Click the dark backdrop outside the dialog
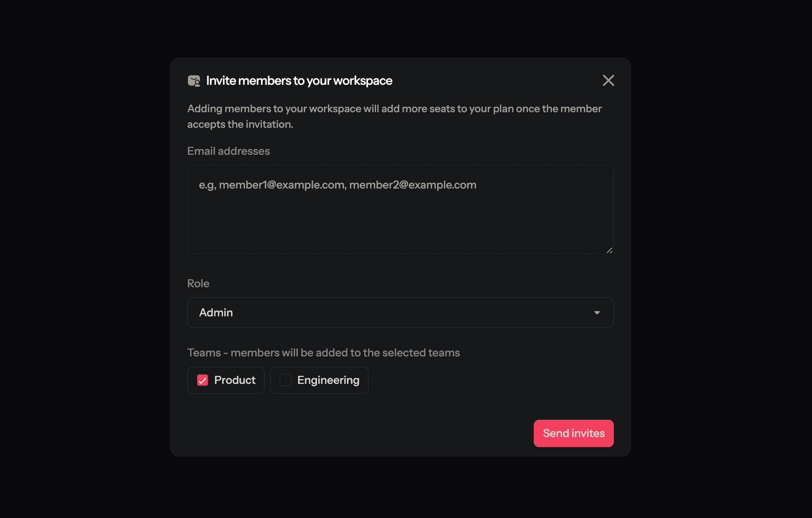Viewport: 812px width, 518px height. point(84,253)
